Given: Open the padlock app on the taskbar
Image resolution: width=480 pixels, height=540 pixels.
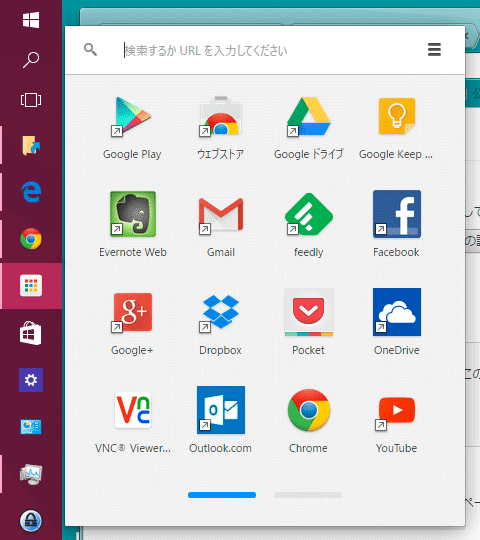Looking at the screenshot, I should click(31, 521).
